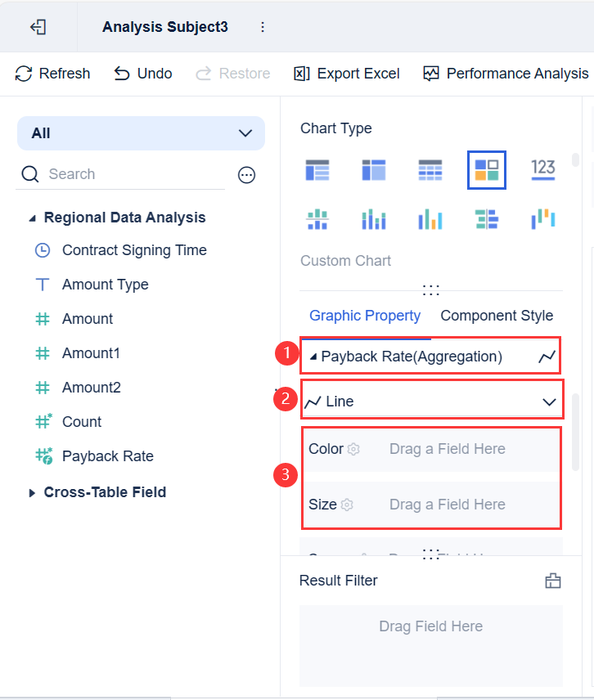Click the Refresh button

pyautogui.click(x=53, y=74)
